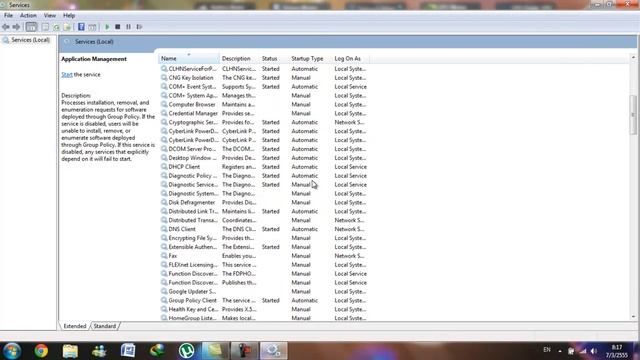
Task: Open Google Chrome from the taskbar
Action: click(41, 351)
